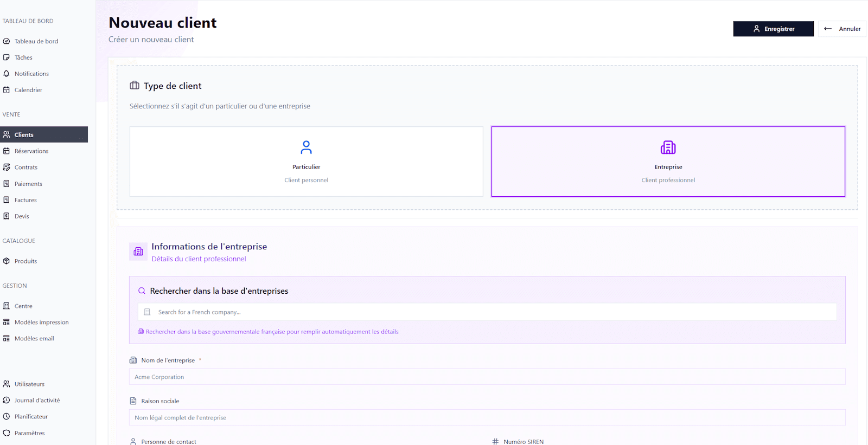Click the building icon beside Nom de l'entreprise

[x=133, y=360]
